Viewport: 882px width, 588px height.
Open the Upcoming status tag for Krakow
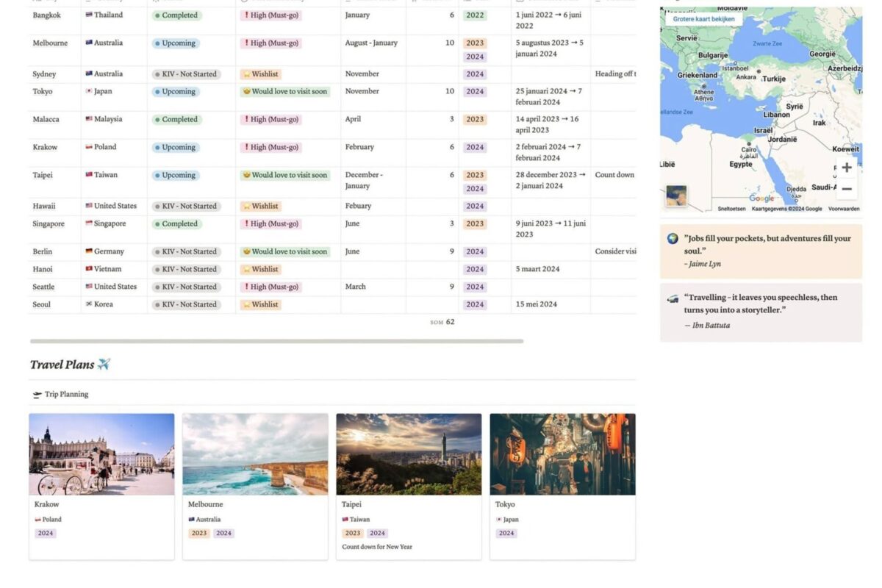(x=175, y=148)
